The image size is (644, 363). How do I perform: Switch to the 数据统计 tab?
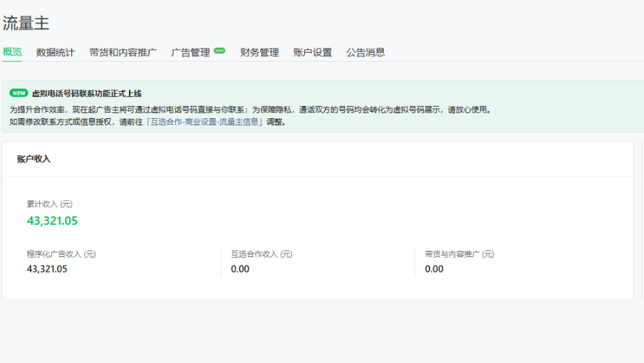56,52
